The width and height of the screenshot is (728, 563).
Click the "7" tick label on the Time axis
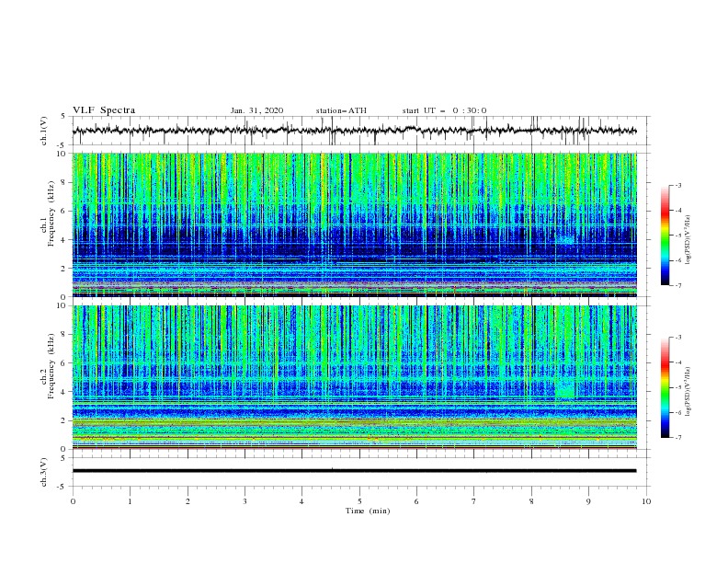coord(474,501)
